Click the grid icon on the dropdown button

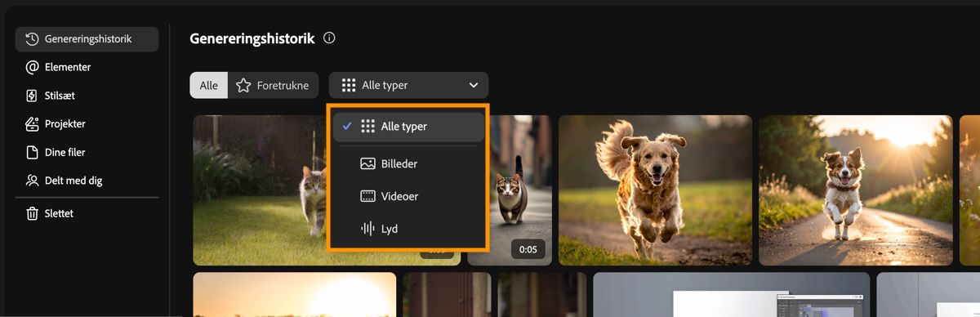349,85
